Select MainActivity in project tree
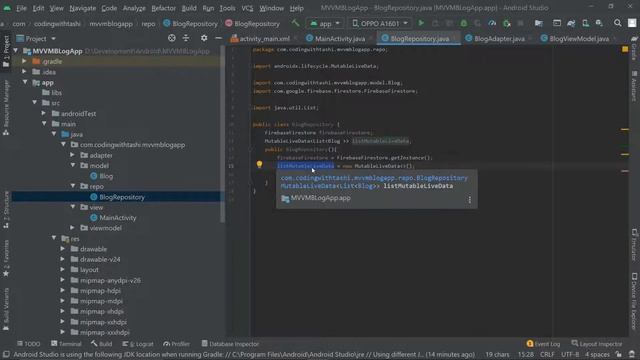 [113, 218]
